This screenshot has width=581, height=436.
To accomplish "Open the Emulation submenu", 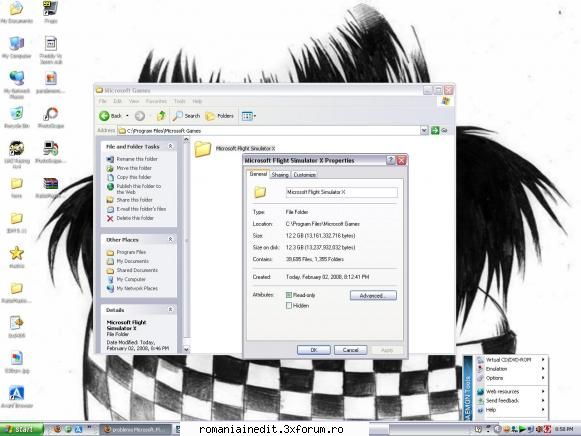I will click(511, 369).
